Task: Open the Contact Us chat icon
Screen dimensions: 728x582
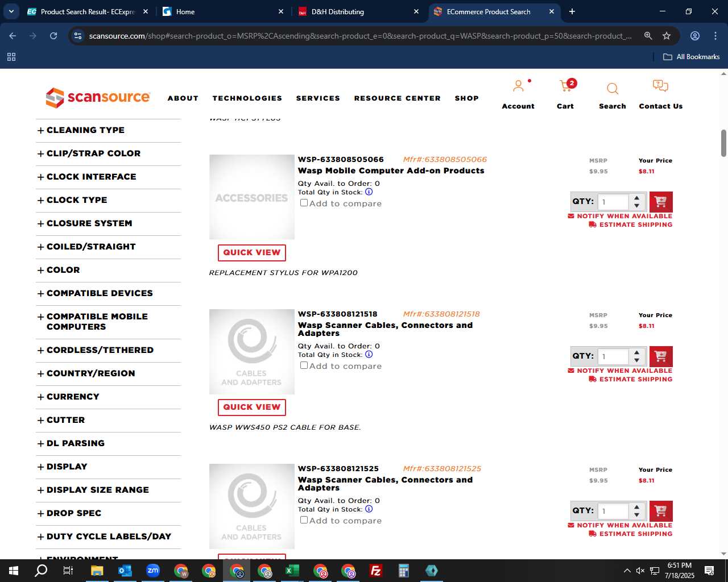Action: coord(660,86)
